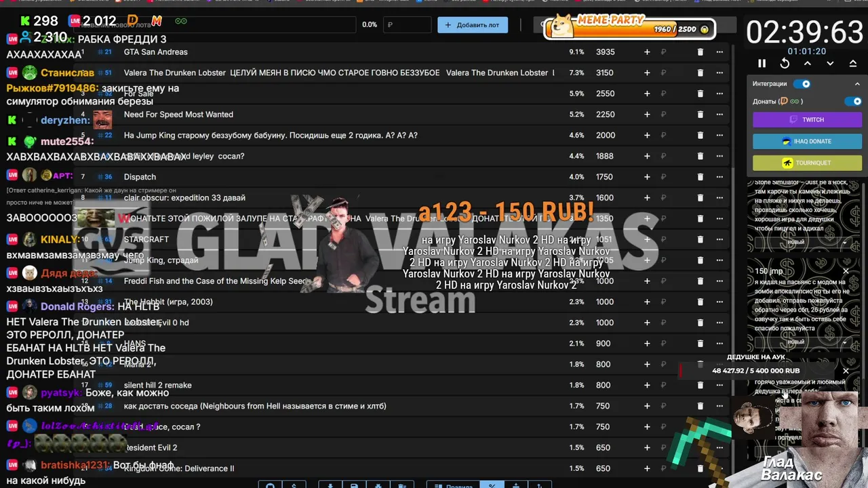The height and width of the screenshot is (488, 868).
Task: Decrease timer with the down chevron
Action: click(830, 63)
